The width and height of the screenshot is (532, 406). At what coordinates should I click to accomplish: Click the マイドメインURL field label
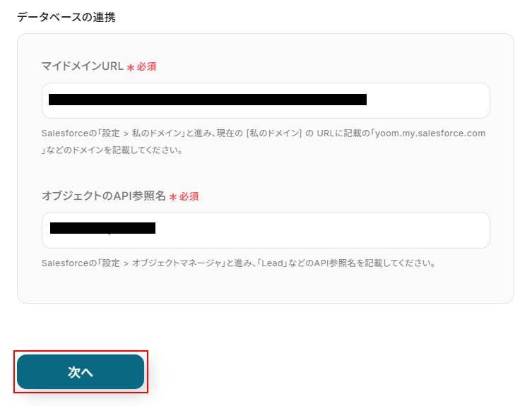(82, 66)
